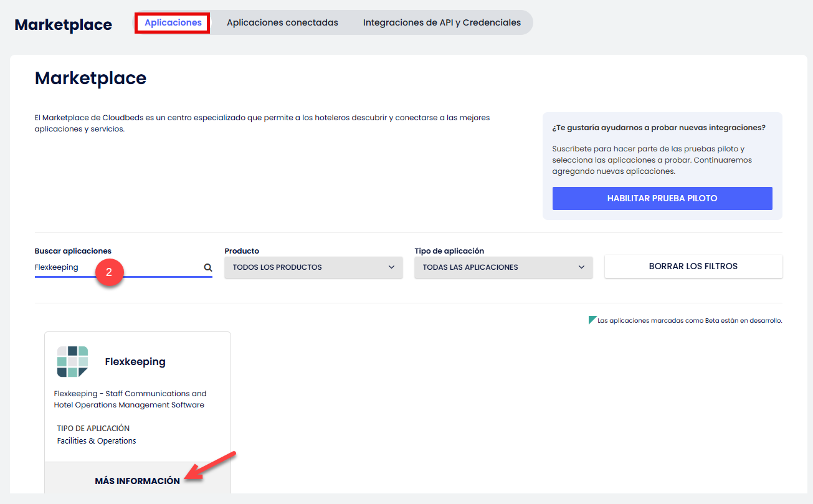Click the Flexkeeping Staff Communications description text
This screenshot has width=813, height=504.
[x=130, y=399]
